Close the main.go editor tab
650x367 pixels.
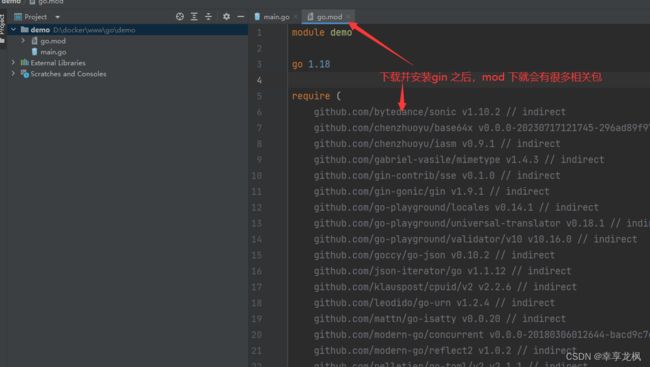[x=296, y=17]
